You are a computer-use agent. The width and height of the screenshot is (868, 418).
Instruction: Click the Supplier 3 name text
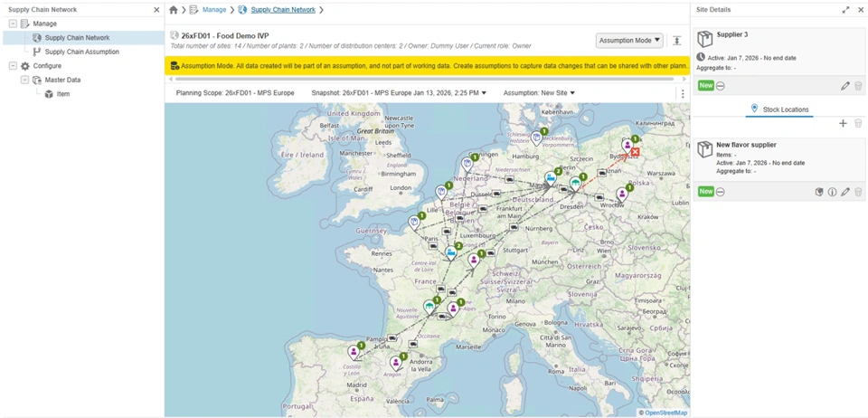732,34
